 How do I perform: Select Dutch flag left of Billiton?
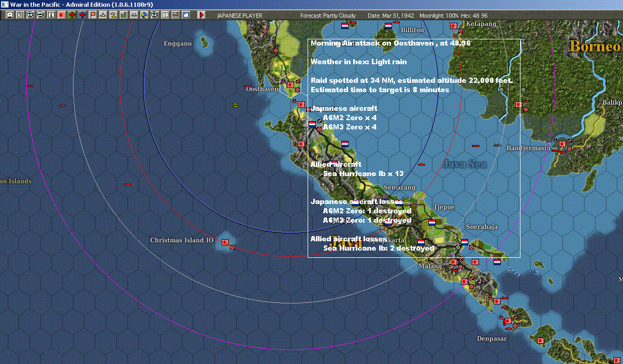point(388,25)
